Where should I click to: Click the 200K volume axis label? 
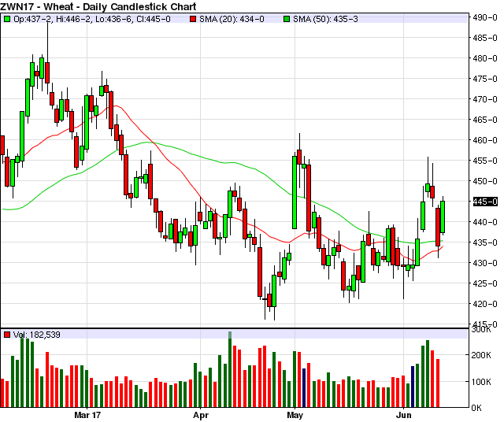click(x=481, y=355)
